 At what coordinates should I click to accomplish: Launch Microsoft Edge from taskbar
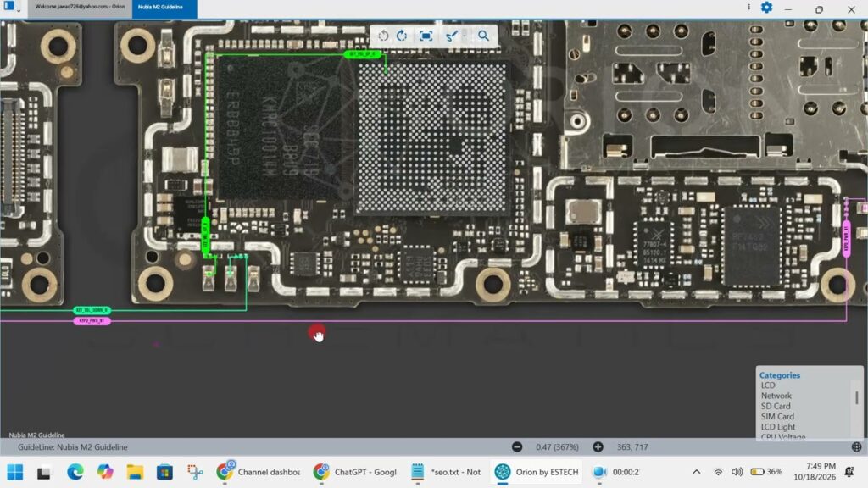[x=75, y=472]
